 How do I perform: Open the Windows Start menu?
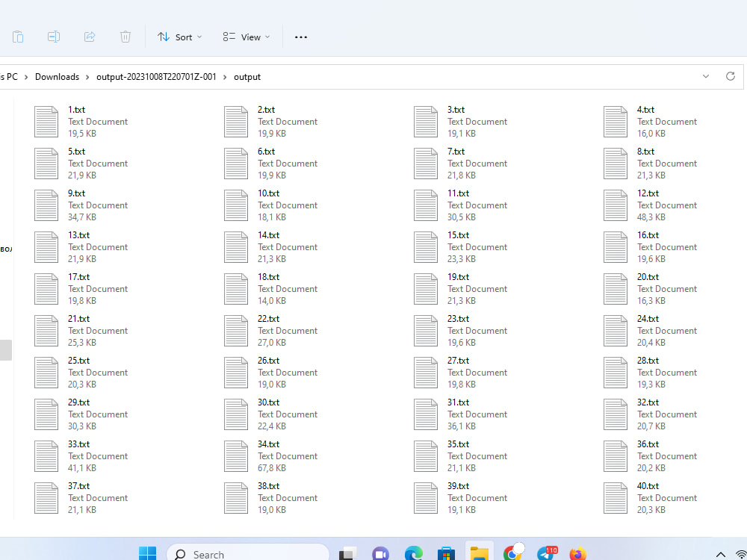pyautogui.click(x=147, y=553)
